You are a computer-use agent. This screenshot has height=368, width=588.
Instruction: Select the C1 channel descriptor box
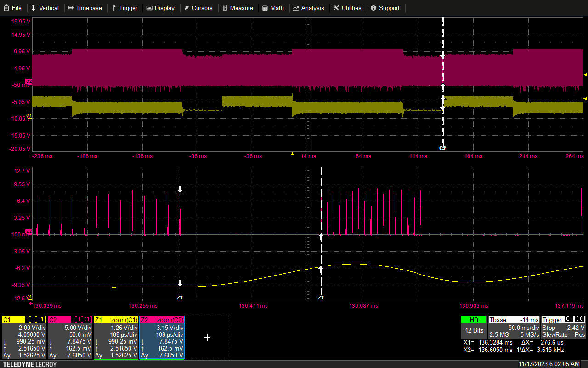tap(24, 338)
